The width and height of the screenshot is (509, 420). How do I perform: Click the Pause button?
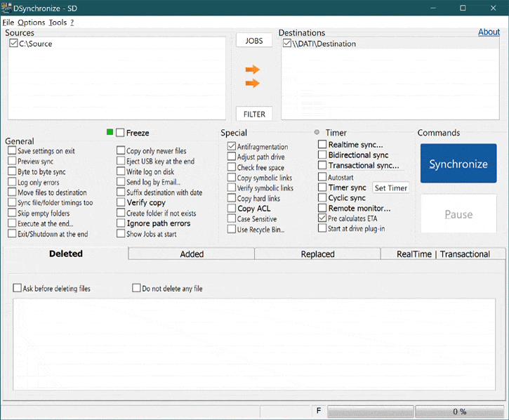click(x=458, y=214)
